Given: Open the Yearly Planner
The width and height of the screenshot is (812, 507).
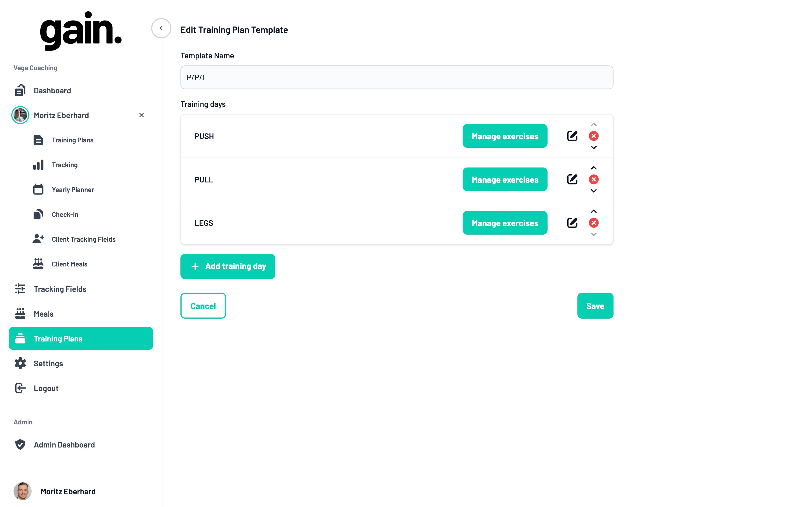Looking at the screenshot, I should (72, 190).
